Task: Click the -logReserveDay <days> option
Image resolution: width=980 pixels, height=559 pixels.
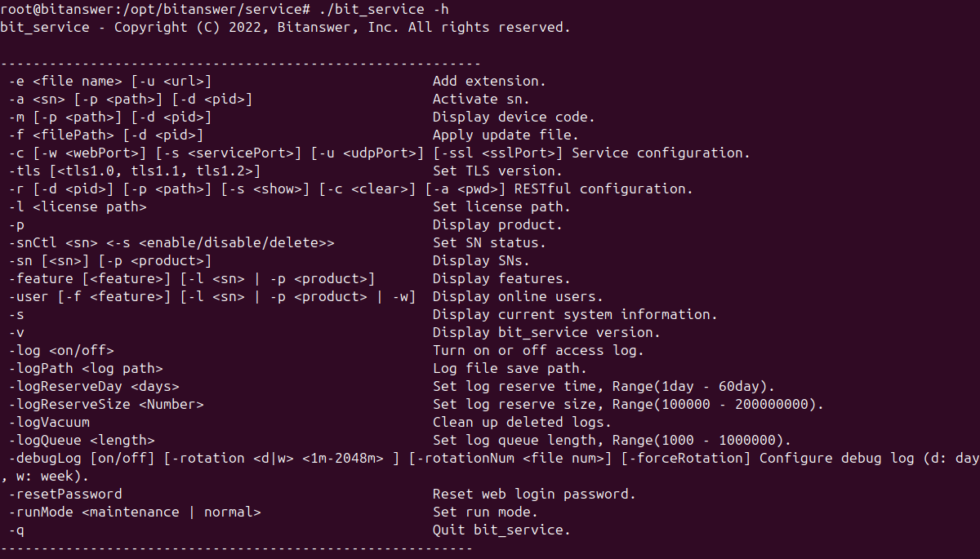Action: coord(94,387)
